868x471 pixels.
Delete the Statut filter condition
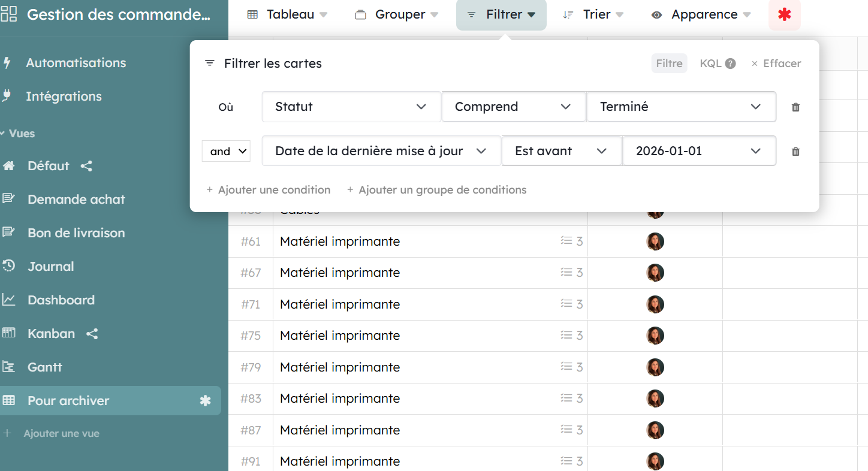(795, 107)
